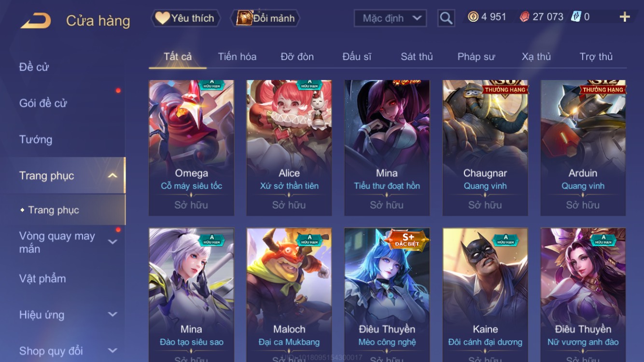Select the Omega Cỗ máy siêu tốc skin

(192, 148)
